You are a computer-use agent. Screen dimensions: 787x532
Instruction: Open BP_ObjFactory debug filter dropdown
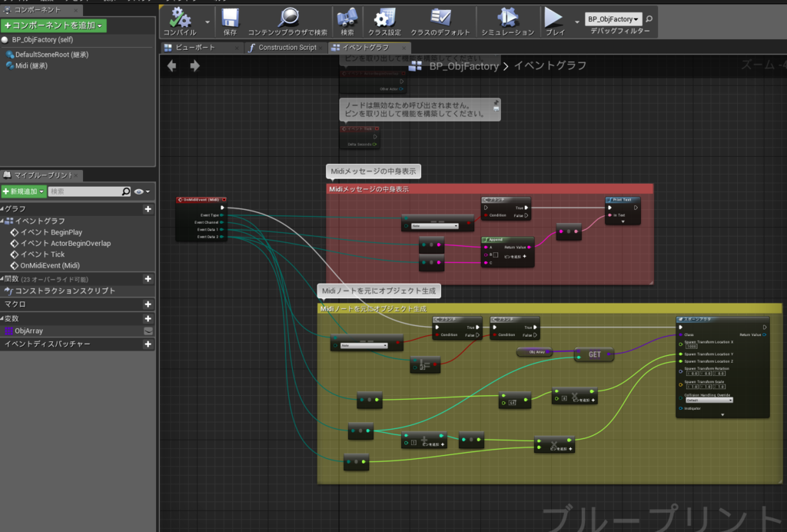613,19
